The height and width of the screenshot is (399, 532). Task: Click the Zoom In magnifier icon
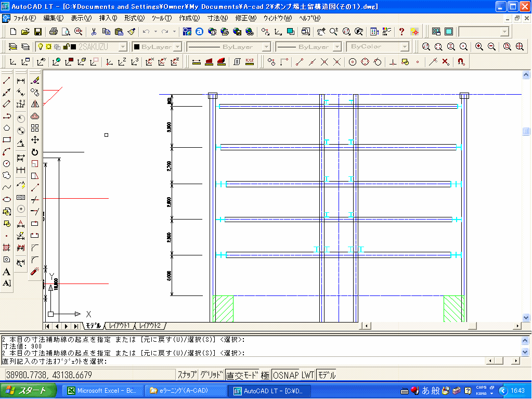coord(479,46)
